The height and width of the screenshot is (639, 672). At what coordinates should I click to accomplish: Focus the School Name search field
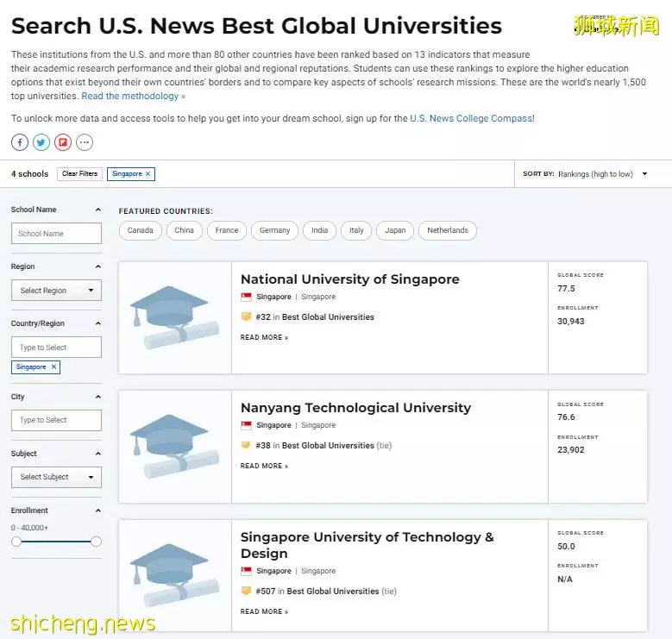click(57, 234)
